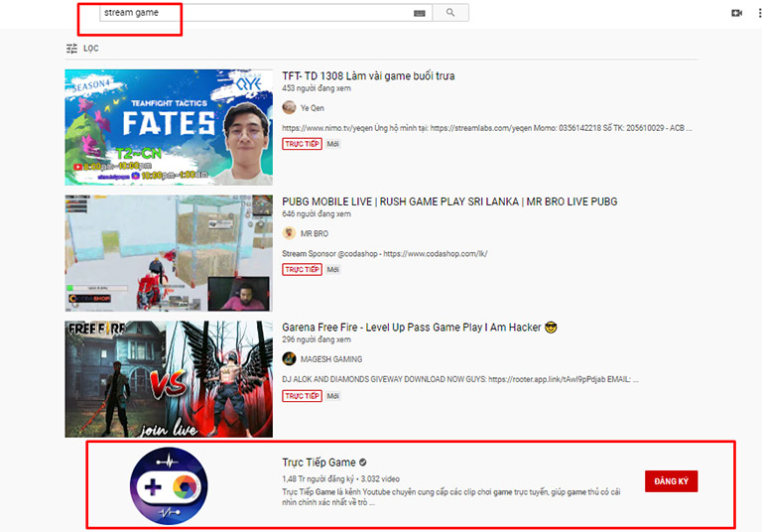Focus the search field containing stream game
The image size is (762, 532).
coord(266,13)
